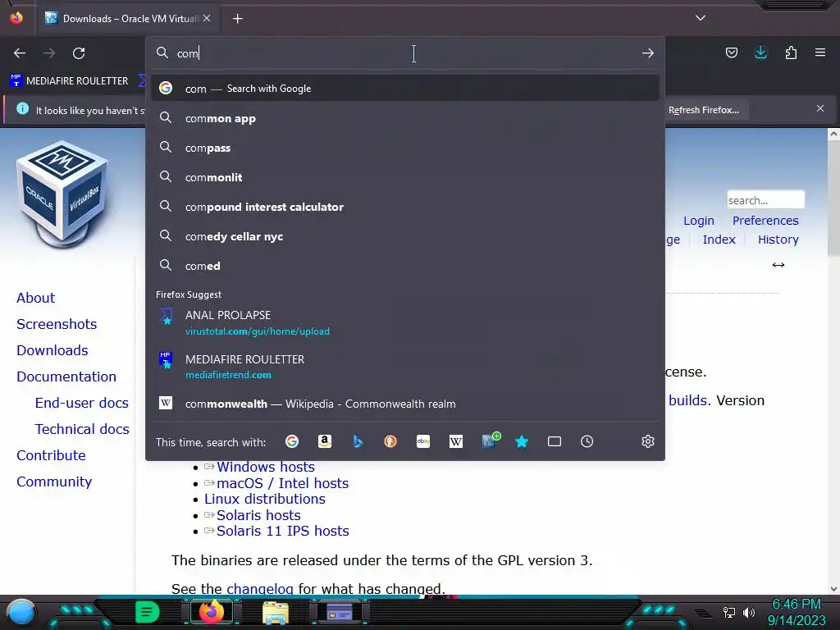The image size is (840, 630).
Task: Open the Technical docs link
Action: (x=82, y=429)
